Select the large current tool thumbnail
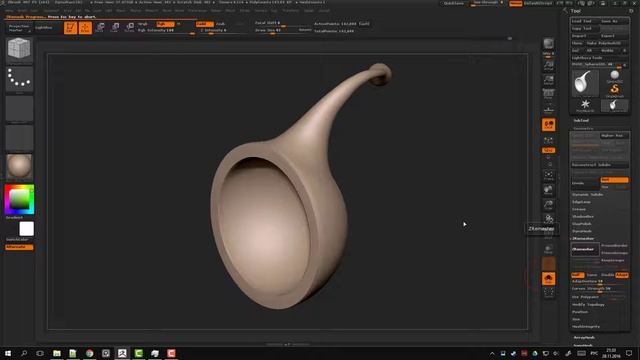The height and width of the screenshot is (360, 640). pyautogui.click(x=585, y=83)
